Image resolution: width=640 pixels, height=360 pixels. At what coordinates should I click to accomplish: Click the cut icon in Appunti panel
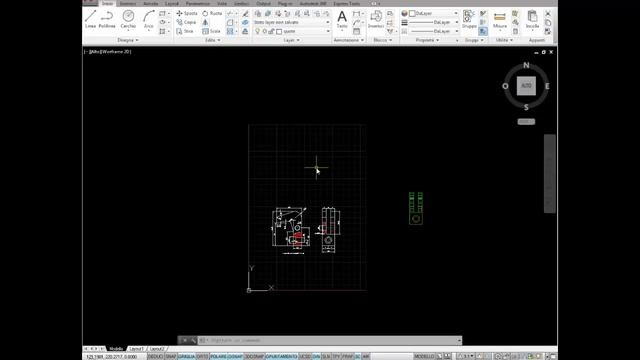(x=548, y=13)
